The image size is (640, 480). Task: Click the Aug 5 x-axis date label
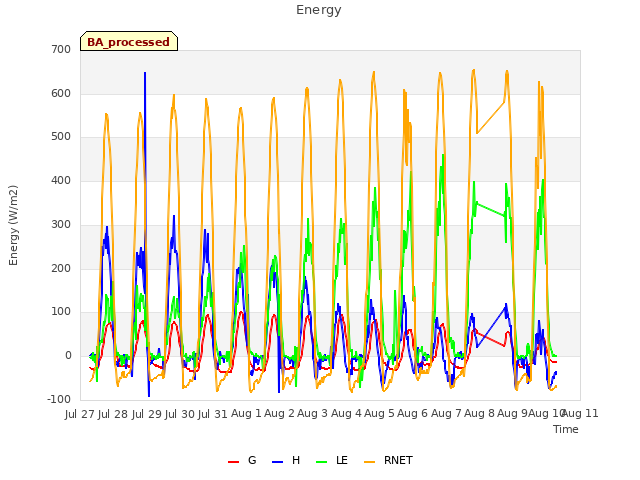coord(379,414)
